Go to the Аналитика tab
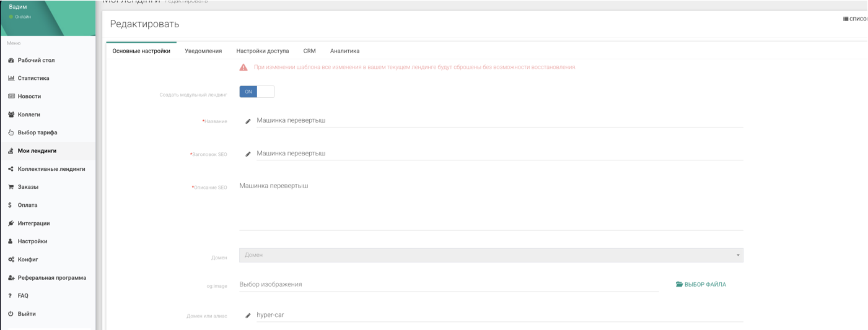 point(344,51)
